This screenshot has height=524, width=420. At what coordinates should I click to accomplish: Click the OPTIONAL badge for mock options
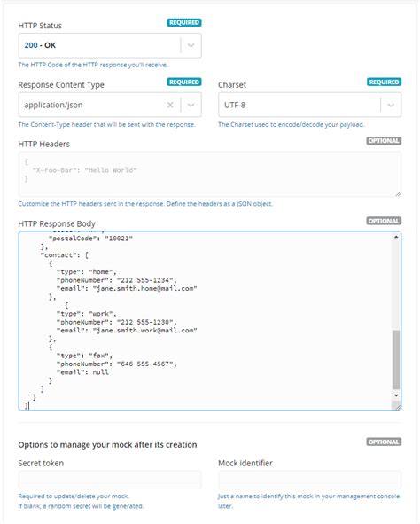[x=384, y=442]
